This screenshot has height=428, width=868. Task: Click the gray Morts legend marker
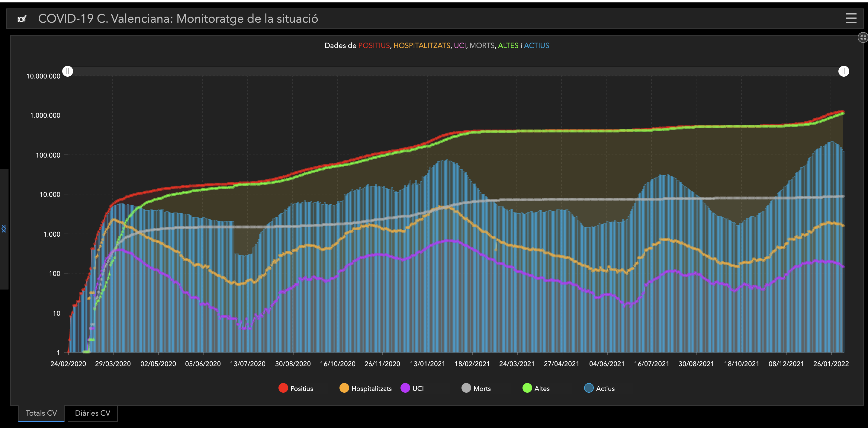466,388
